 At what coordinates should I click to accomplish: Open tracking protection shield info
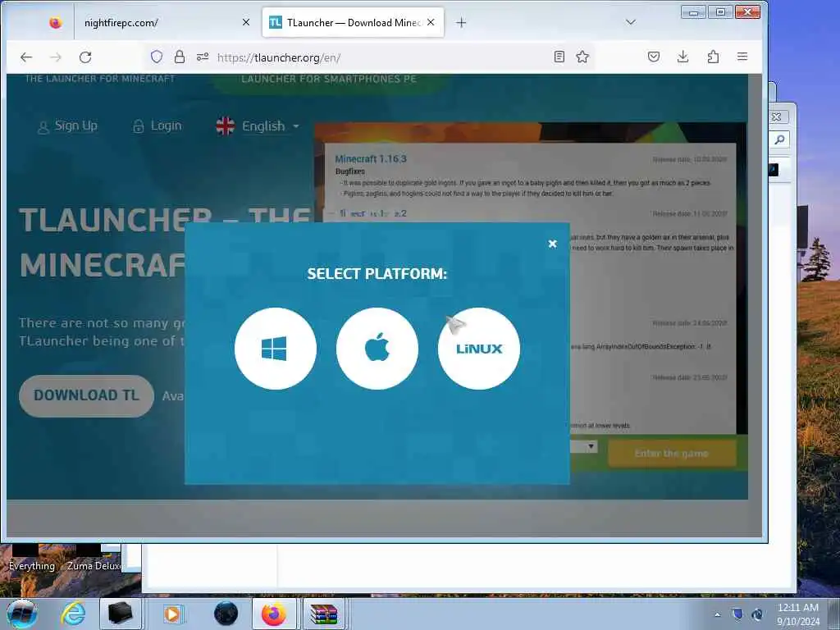point(157,57)
